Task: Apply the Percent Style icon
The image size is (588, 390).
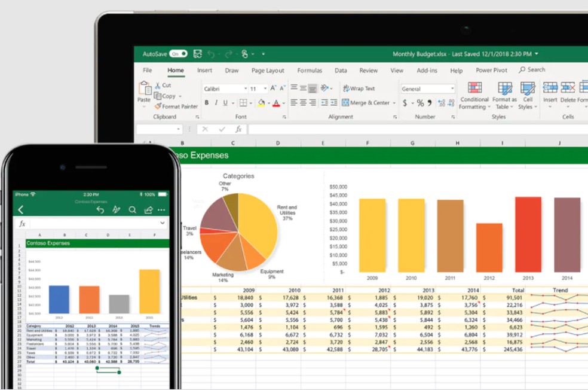Action: [x=419, y=103]
